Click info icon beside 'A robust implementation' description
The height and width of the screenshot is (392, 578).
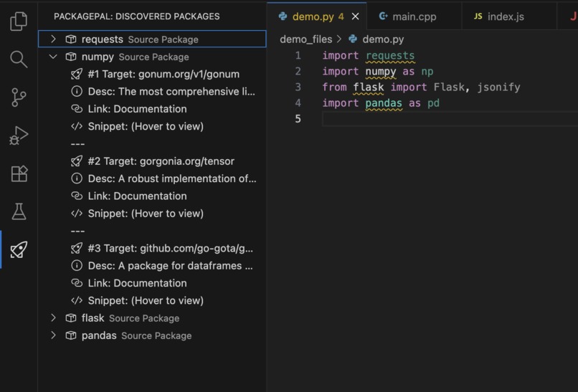pyautogui.click(x=76, y=178)
